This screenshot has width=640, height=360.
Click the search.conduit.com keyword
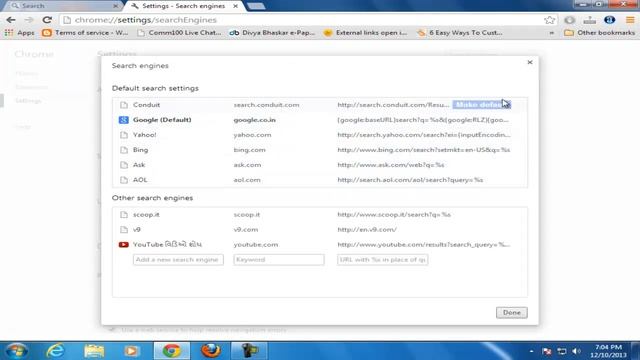coord(266,105)
